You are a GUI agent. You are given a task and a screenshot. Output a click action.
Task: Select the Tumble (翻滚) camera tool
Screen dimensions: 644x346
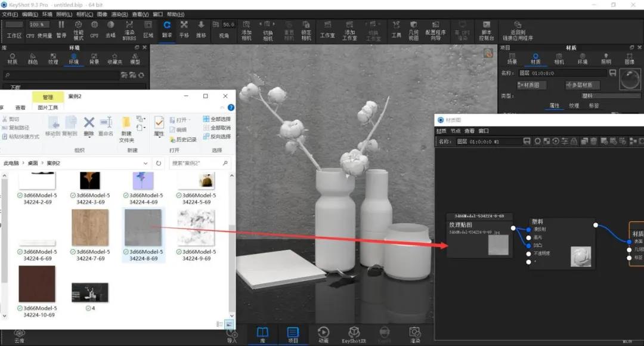point(167,30)
